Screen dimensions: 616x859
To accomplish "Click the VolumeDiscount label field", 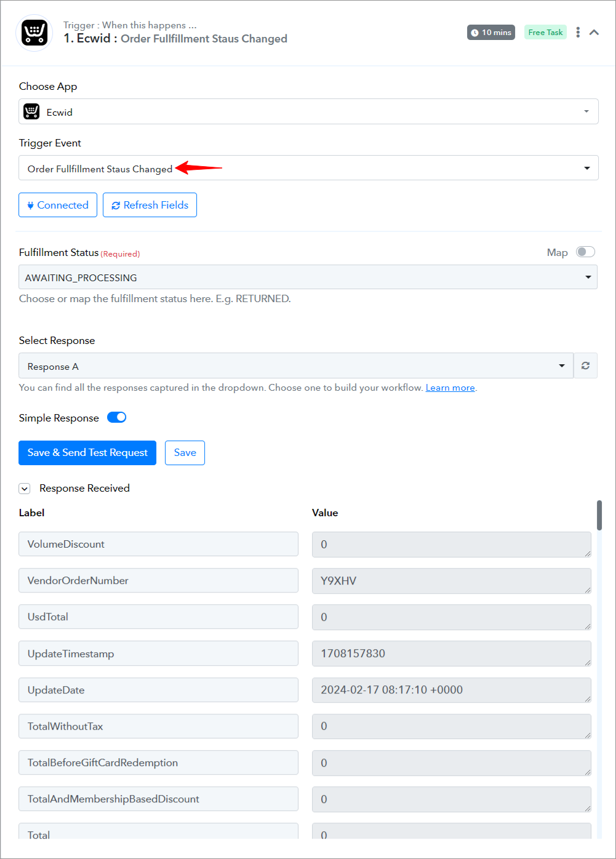I will (158, 544).
